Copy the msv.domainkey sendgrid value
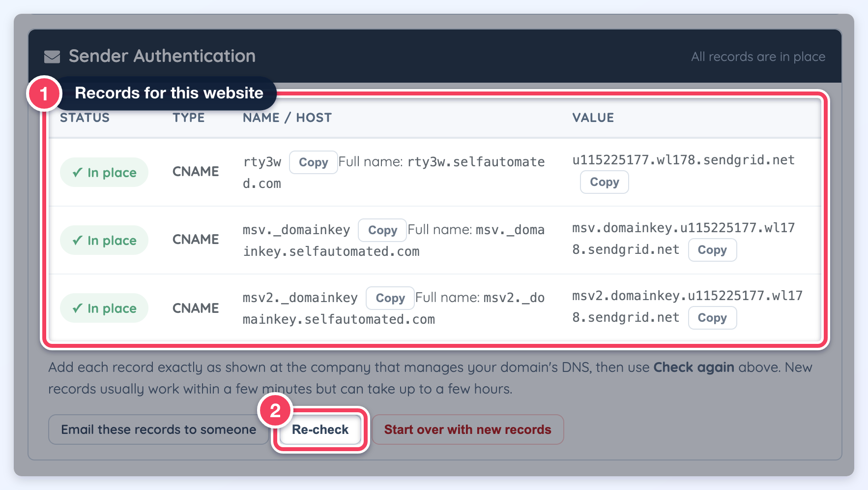 [x=712, y=250]
